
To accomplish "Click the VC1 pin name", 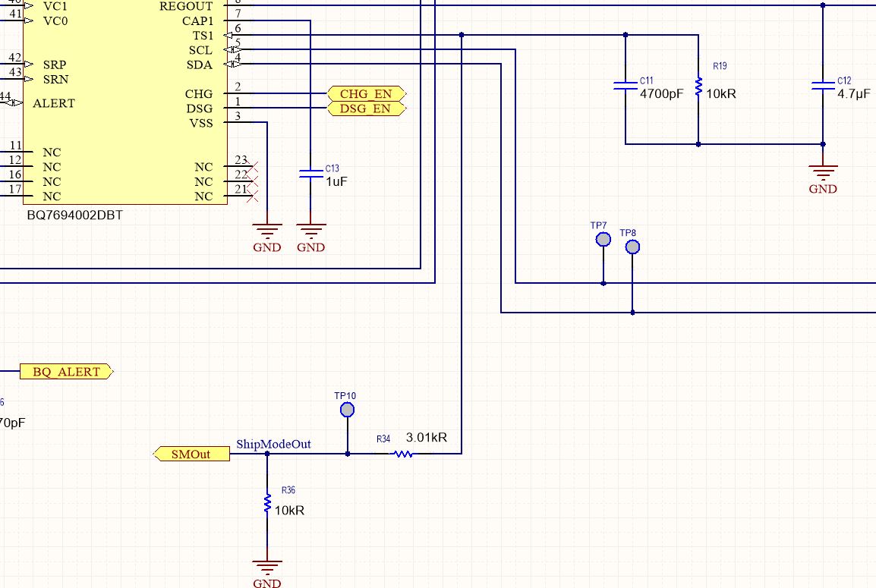I will click(x=55, y=6).
